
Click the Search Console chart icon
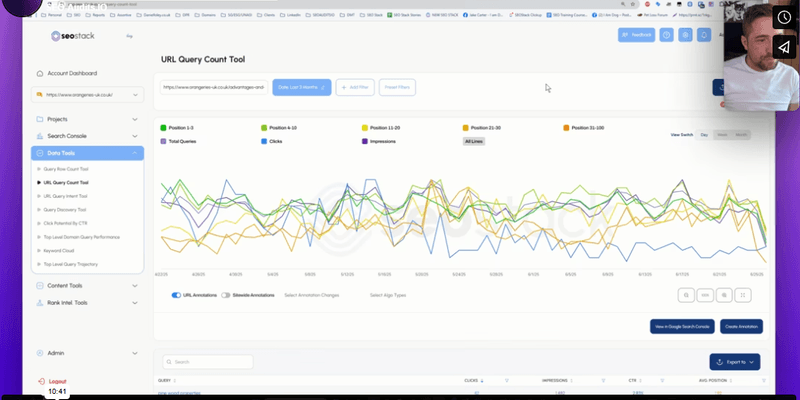40,136
